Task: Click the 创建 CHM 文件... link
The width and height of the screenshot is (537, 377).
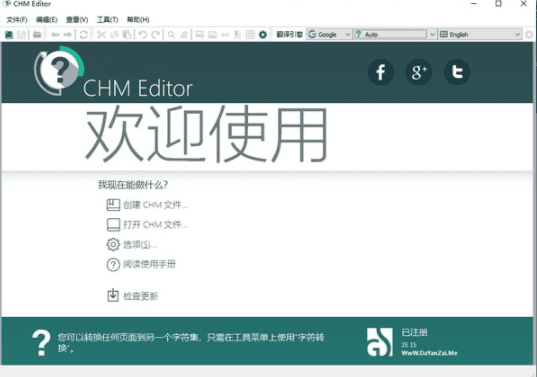Action: click(x=147, y=205)
